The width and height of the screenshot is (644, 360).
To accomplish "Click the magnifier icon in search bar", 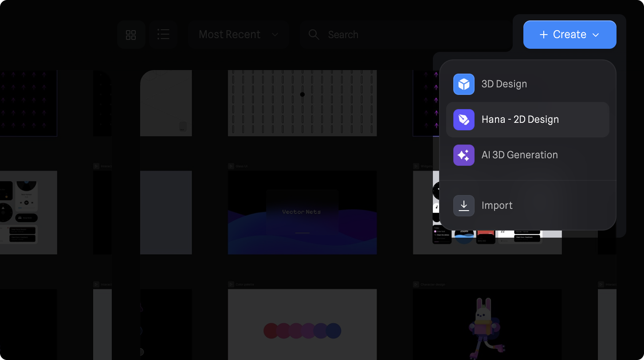I will pos(314,35).
